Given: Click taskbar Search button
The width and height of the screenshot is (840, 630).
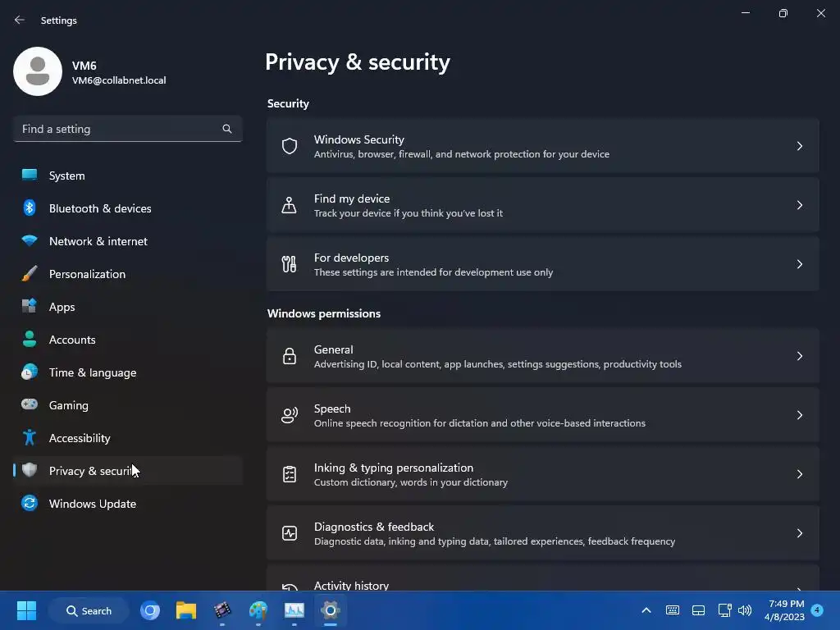Looking at the screenshot, I should 89,610.
